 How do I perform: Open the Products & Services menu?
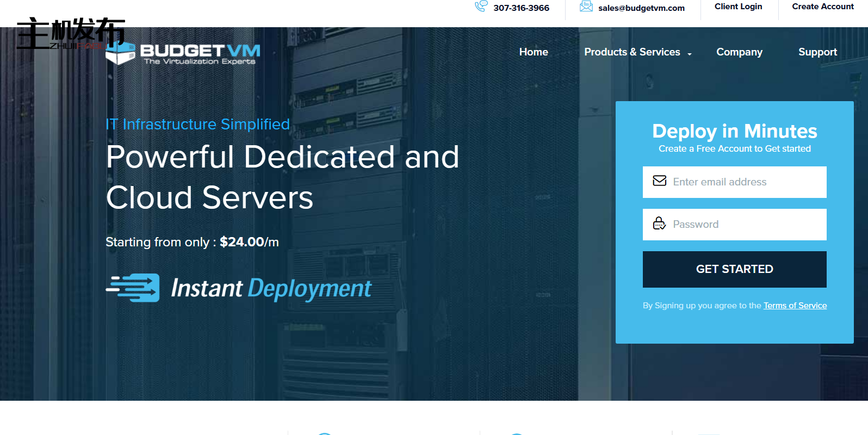point(631,52)
